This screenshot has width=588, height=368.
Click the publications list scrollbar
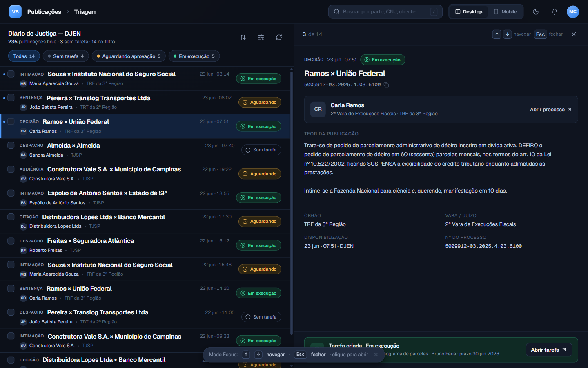tap(291, 202)
